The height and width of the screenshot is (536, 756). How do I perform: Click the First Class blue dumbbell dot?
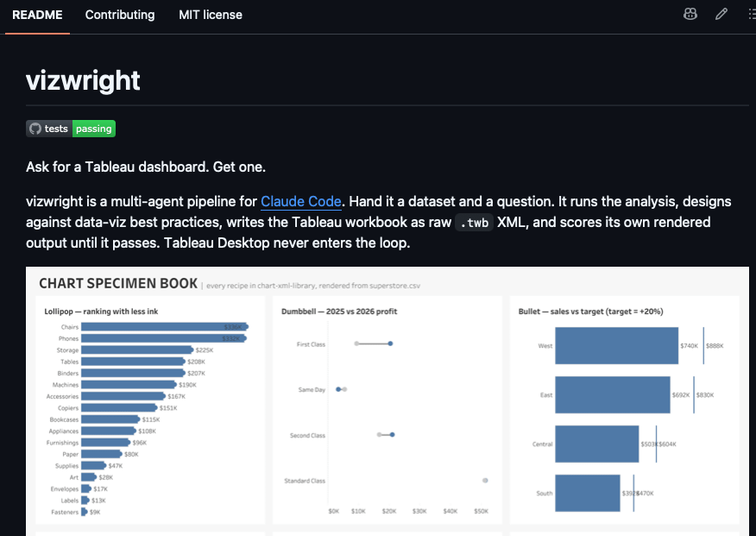pyautogui.click(x=391, y=344)
